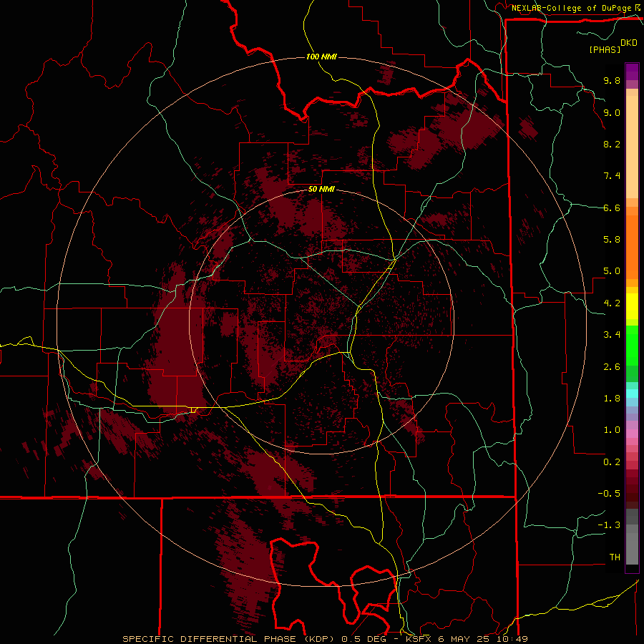Viewport: 644px width, 644px height.
Task: Click the 8.2 scale value
Action: point(612,144)
